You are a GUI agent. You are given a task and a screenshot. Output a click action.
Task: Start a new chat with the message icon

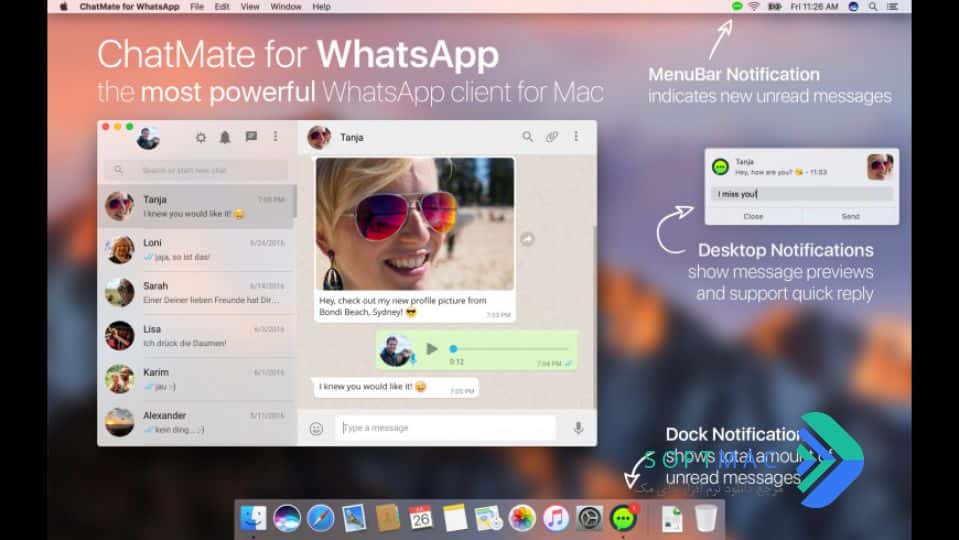pyautogui.click(x=251, y=136)
